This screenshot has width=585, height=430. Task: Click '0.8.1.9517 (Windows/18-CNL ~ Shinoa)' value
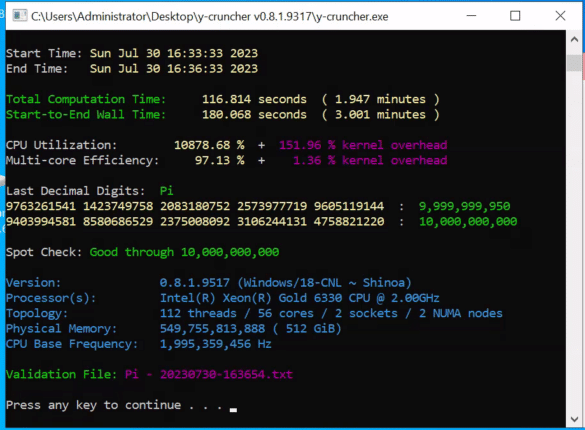point(286,283)
